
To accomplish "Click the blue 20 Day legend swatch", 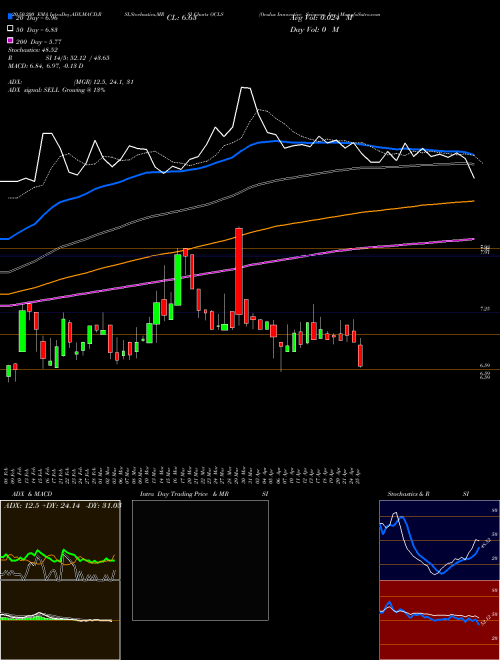I will pyautogui.click(x=10, y=17).
